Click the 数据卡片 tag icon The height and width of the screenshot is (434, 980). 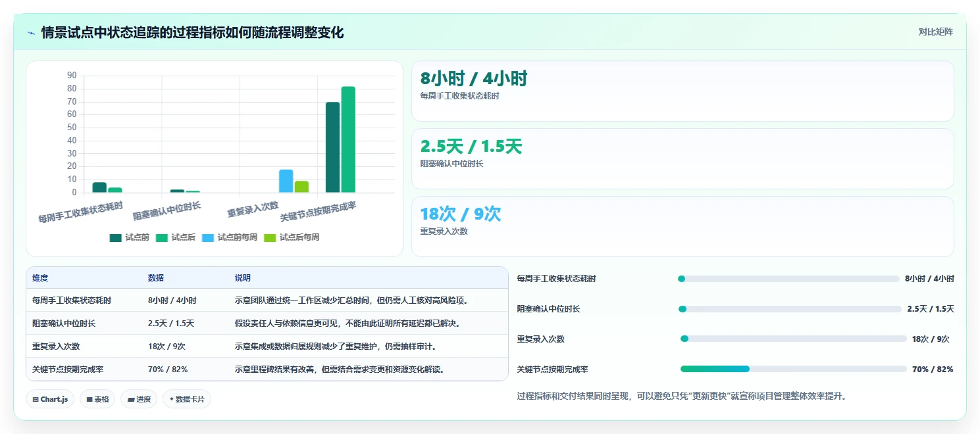[172, 399]
